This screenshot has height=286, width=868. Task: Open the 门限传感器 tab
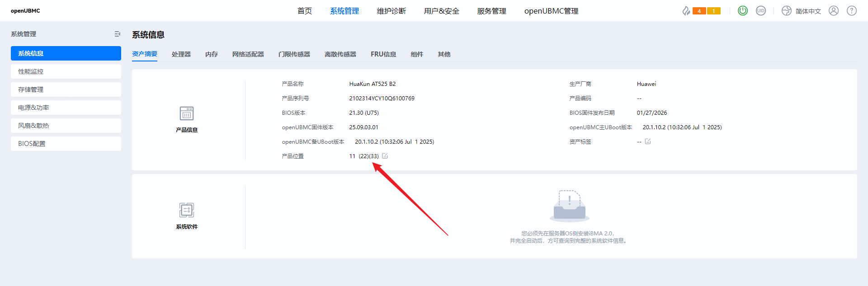294,54
